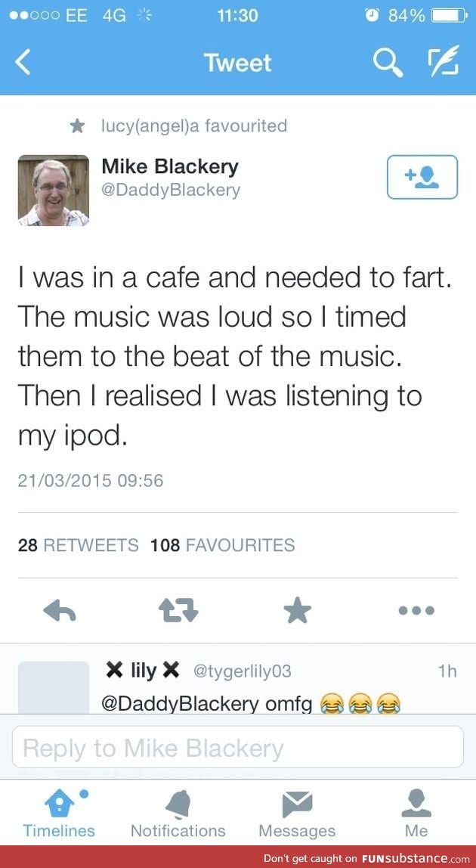The height and width of the screenshot is (868, 476).
Task: Tap the compose new tweet icon
Action: pyautogui.click(x=444, y=64)
